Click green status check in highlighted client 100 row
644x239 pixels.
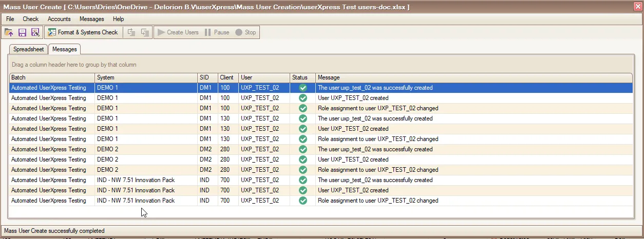(303, 88)
